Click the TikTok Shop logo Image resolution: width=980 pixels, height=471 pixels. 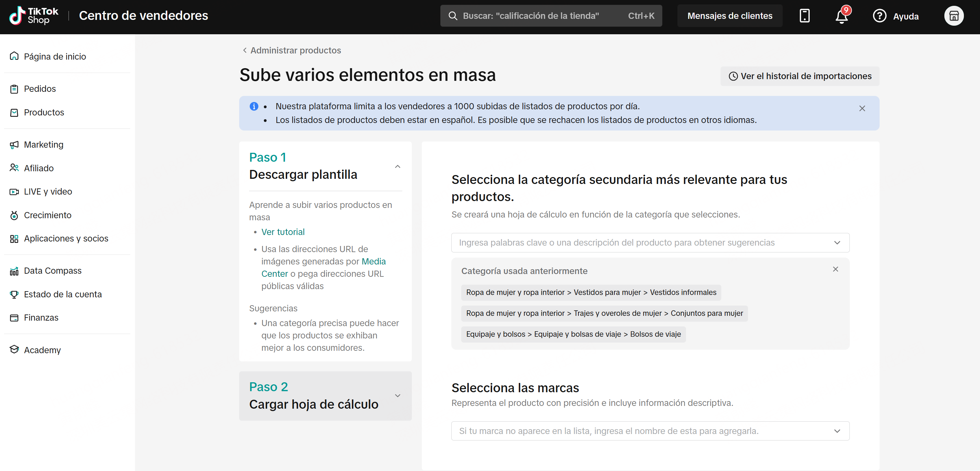click(x=34, y=16)
